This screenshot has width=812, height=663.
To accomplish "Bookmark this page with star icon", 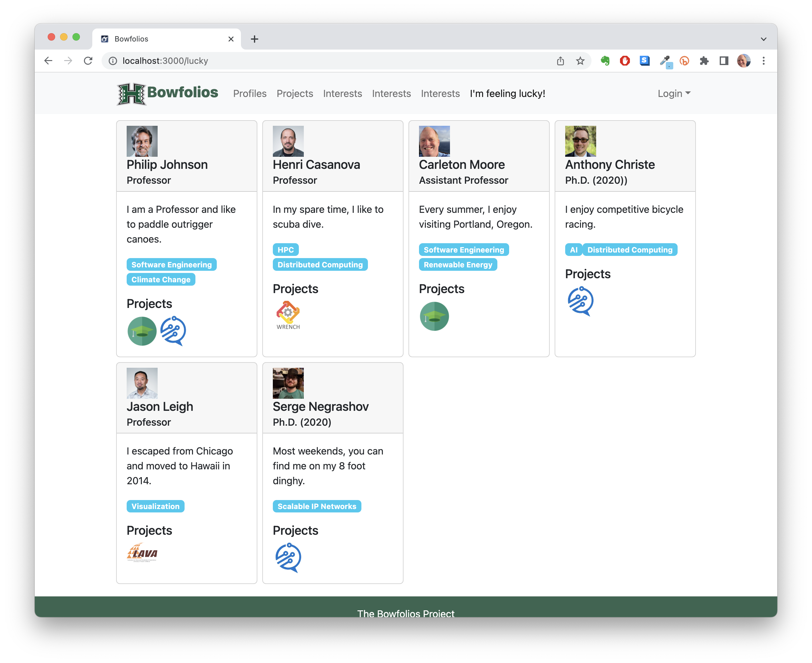I will (x=580, y=61).
